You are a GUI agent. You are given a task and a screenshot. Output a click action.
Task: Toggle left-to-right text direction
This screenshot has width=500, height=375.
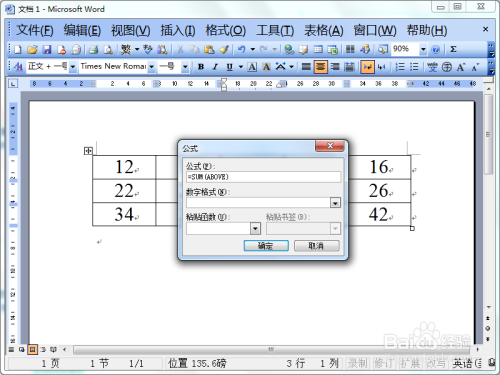(x=367, y=67)
